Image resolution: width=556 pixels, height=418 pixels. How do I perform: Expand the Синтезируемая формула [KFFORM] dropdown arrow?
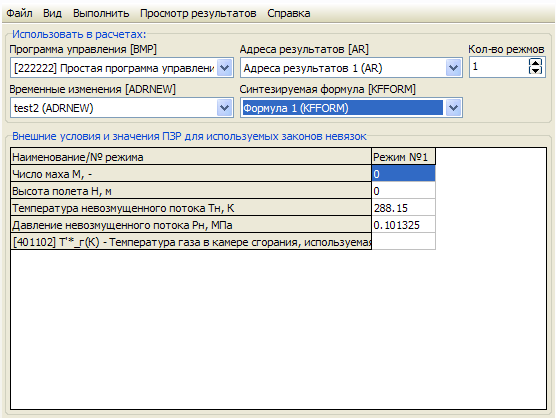coord(453,108)
